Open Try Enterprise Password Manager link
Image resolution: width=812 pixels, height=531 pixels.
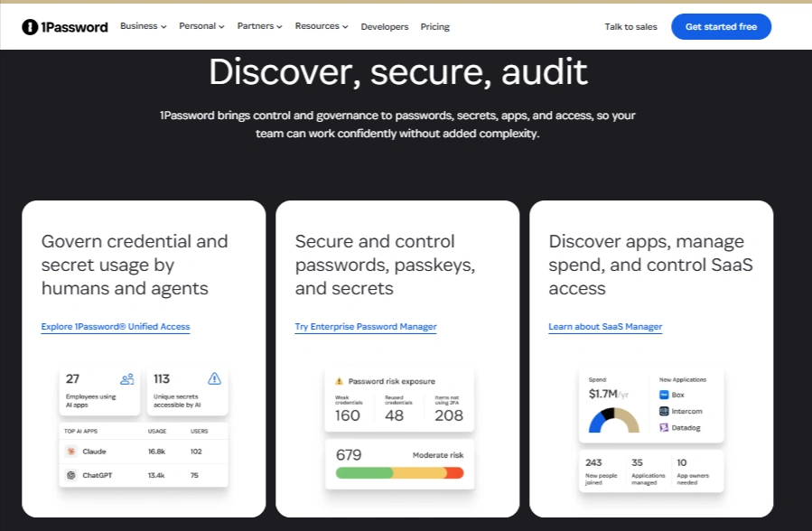(x=366, y=327)
